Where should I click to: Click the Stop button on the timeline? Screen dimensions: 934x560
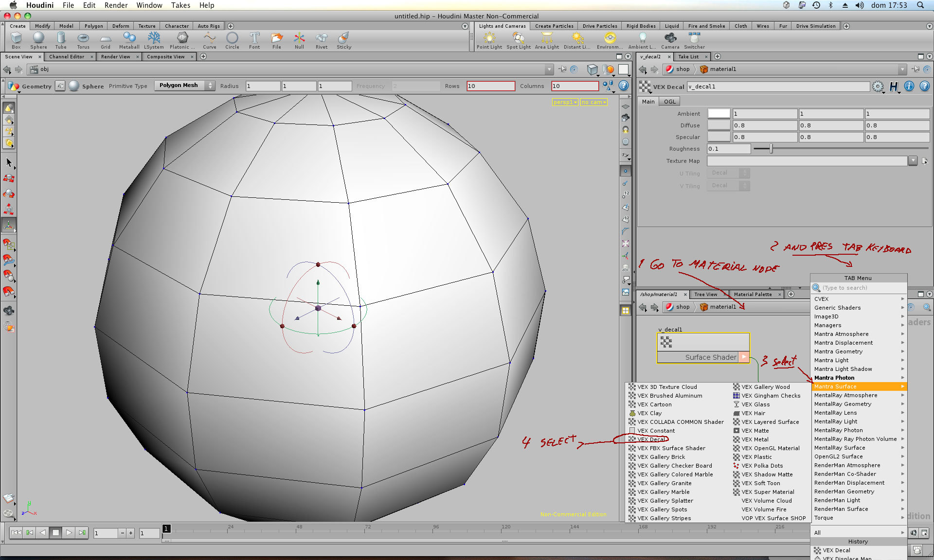click(x=56, y=533)
